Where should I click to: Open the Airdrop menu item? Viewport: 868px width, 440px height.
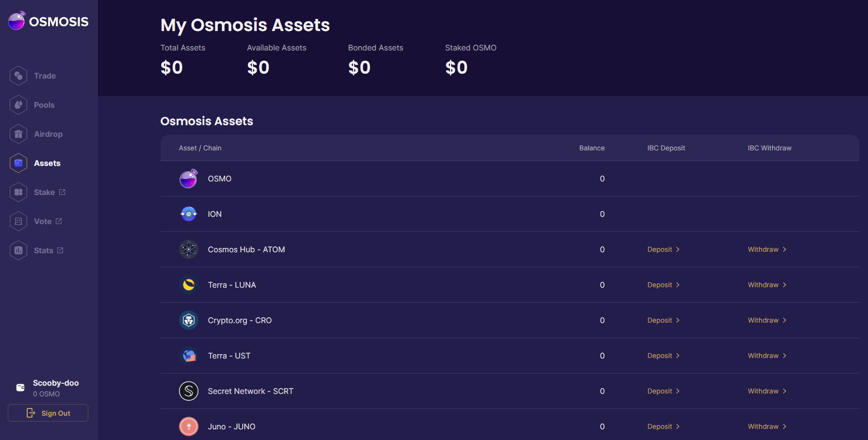48,134
